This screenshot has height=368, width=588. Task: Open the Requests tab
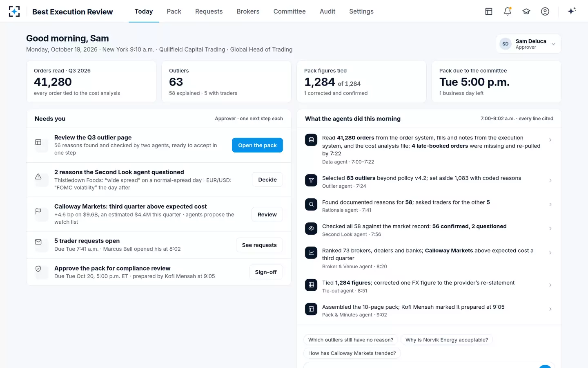tap(209, 11)
